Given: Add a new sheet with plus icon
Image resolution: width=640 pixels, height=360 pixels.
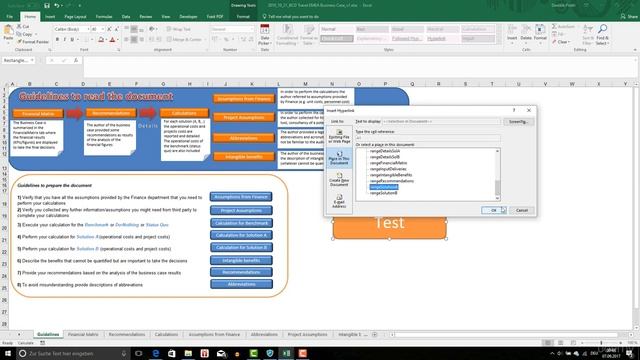Looking at the screenshot, I should tap(374, 335).
